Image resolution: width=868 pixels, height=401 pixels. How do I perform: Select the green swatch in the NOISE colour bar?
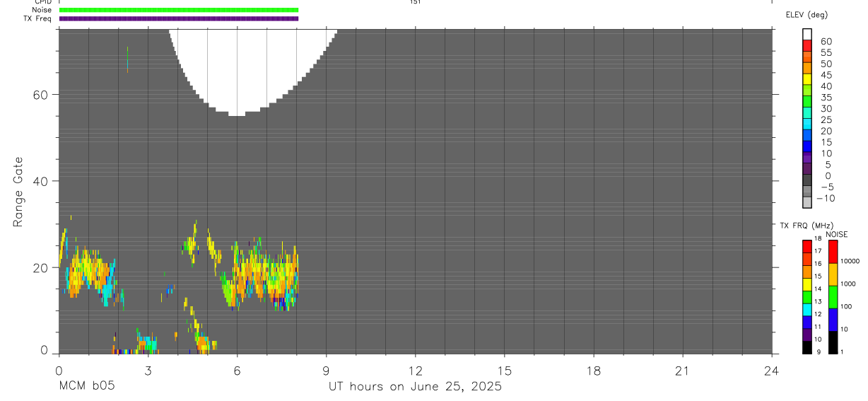click(833, 297)
